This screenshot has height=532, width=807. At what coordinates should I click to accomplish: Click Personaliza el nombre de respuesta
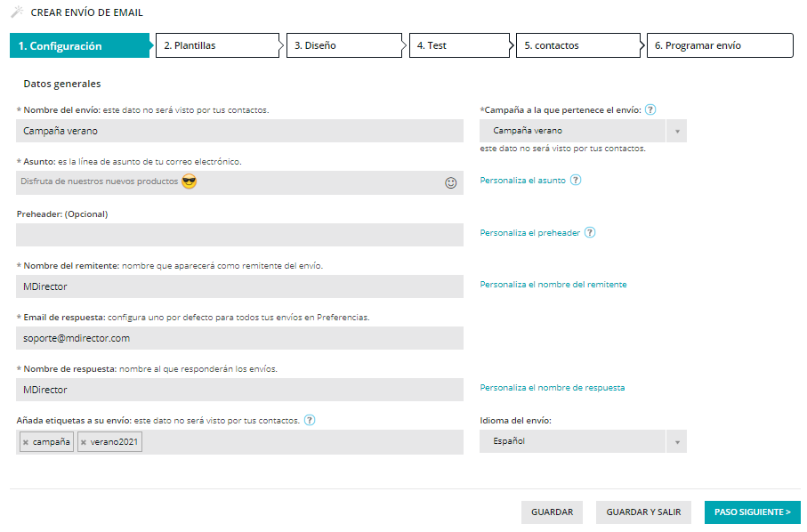[x=554, y=389]
